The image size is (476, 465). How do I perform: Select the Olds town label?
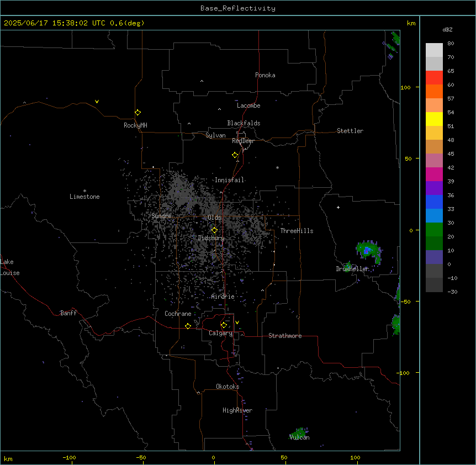214,218
